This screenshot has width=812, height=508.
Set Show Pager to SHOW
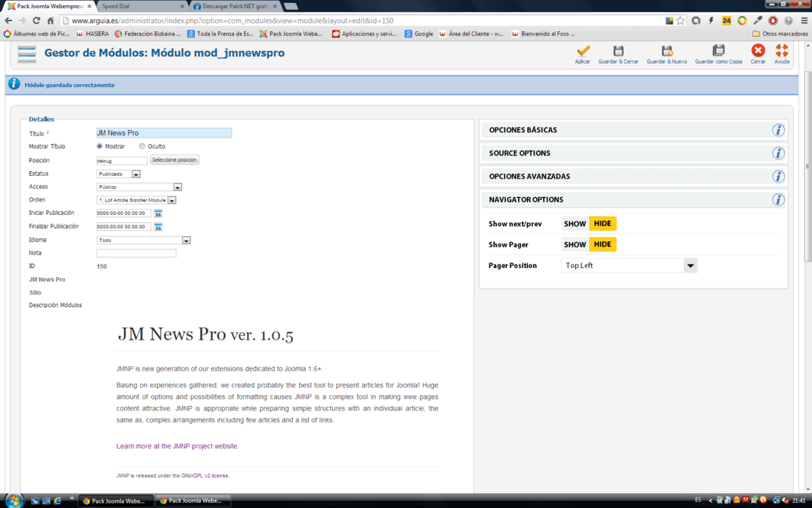(575, 244)
